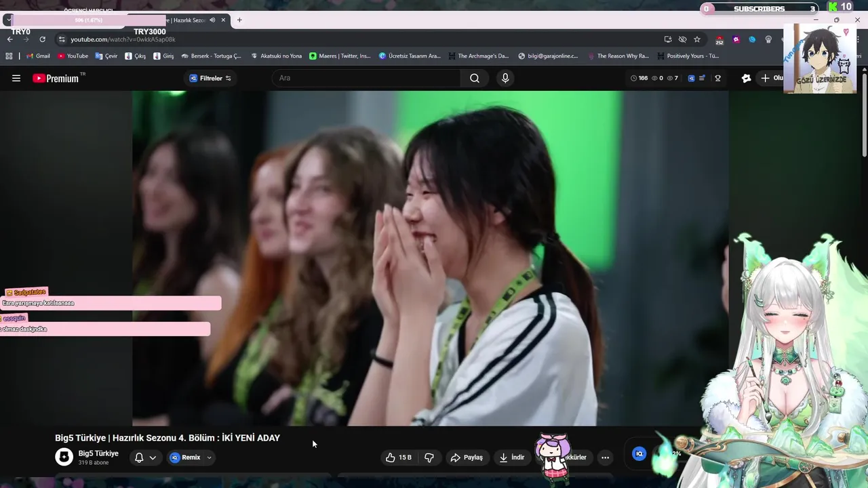Open the purple extension icon in the browser toolbar
868x488 pixels.
point(736,39)
